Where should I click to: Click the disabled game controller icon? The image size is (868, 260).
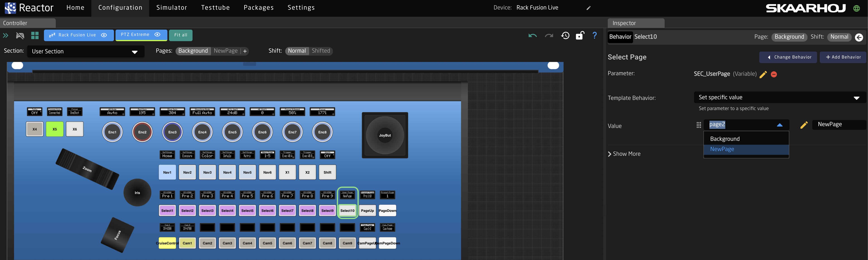20,35
